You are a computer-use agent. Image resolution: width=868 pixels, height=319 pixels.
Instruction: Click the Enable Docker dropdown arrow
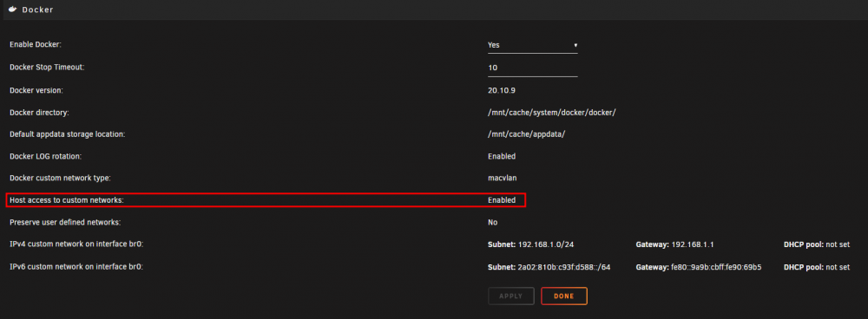(575, 45)
